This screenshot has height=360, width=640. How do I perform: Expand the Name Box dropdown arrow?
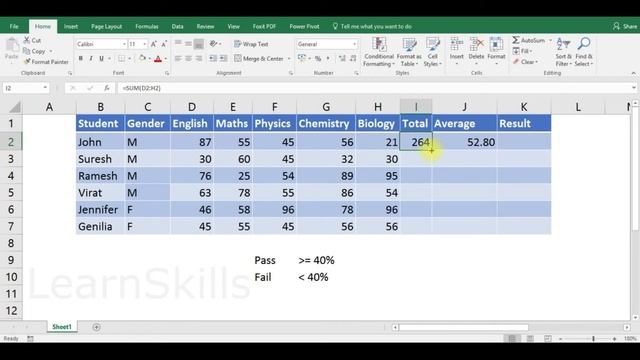45,88
